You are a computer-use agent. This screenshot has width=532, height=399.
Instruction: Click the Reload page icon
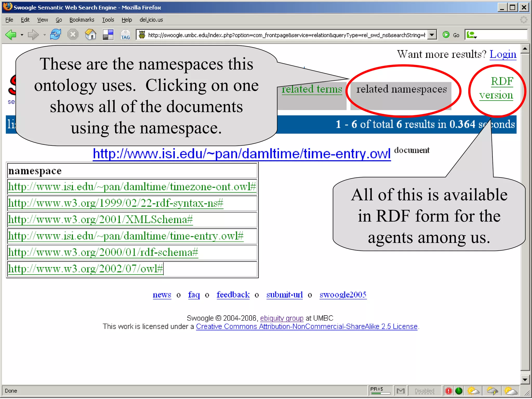tap(55, 35)
